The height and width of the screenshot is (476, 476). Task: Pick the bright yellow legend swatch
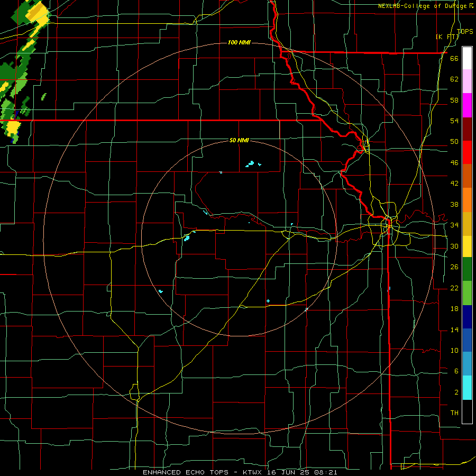(x=467, y=246)
